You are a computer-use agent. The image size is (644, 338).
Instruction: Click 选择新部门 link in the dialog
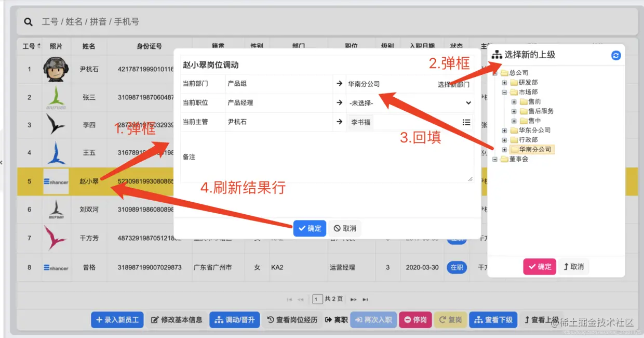coord(454,84)
